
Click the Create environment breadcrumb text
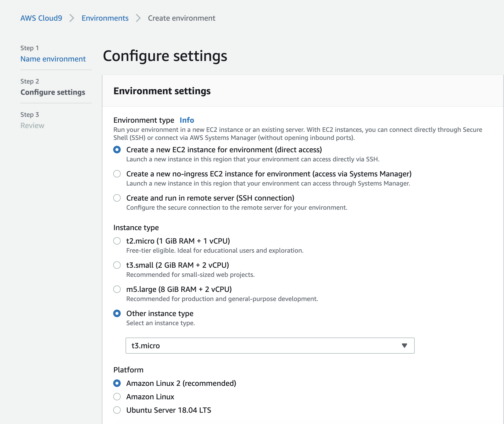click(182, 18)
